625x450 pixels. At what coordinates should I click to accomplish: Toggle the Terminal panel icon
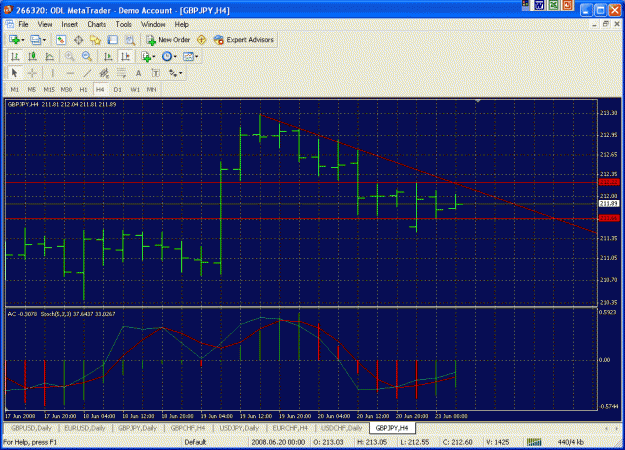[x=113, y=40]
